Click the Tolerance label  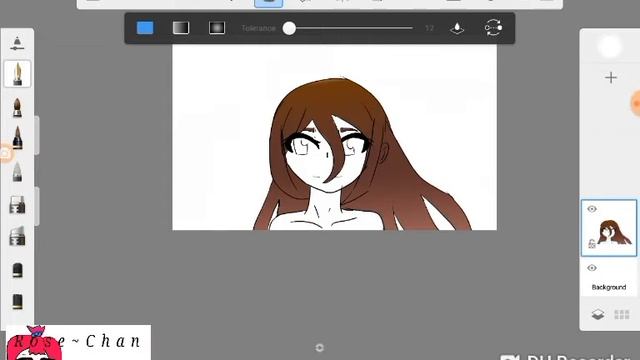point(258,28)
